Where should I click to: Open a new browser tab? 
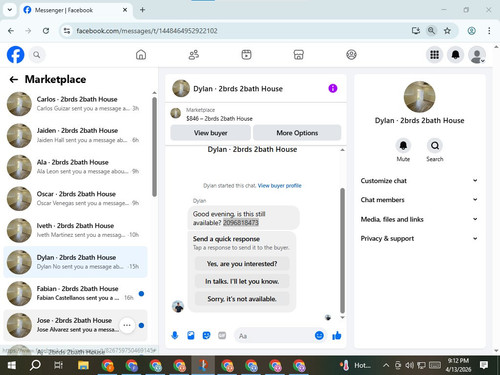pyautogui.click(x=142, y=10)
